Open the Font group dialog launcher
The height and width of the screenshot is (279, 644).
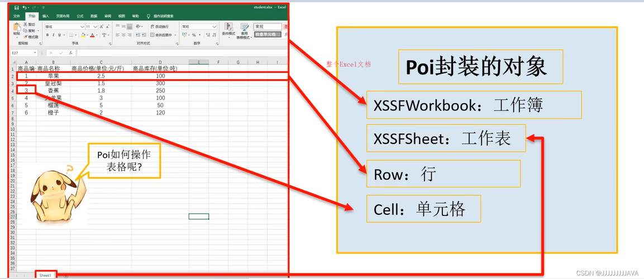click(x=110, y=44)
